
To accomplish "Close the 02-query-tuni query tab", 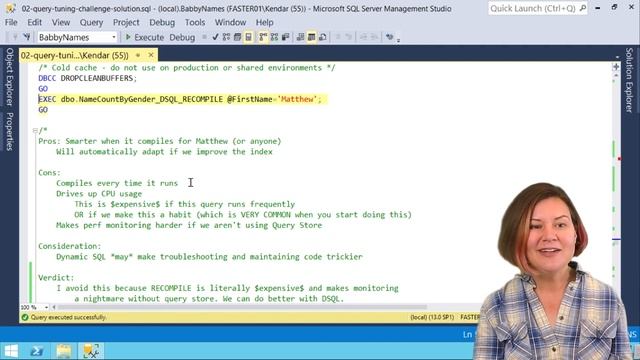I will (151, 55).
